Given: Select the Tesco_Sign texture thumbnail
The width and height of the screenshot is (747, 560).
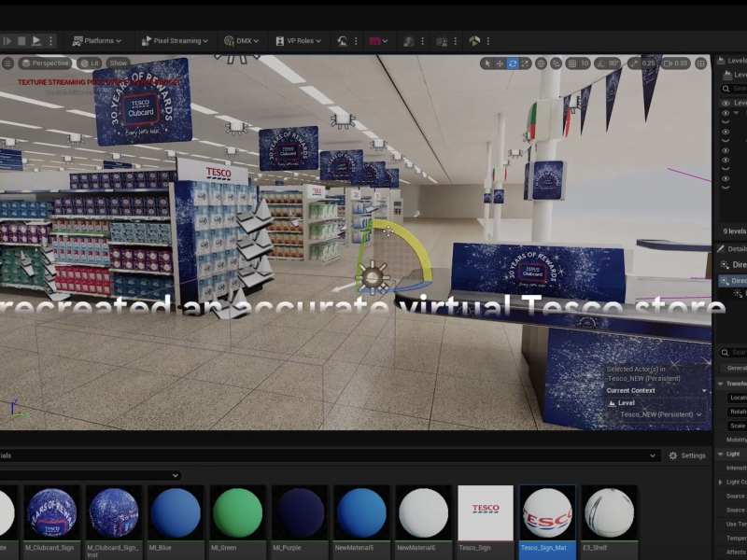Looking at the screenshot, I should [x=485, y=513].
